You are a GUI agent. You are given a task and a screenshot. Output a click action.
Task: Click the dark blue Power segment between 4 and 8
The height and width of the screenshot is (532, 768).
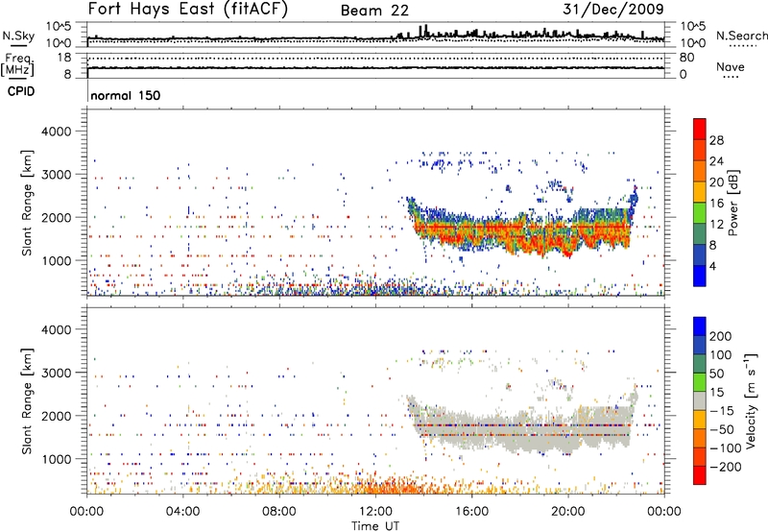[700, 255]
